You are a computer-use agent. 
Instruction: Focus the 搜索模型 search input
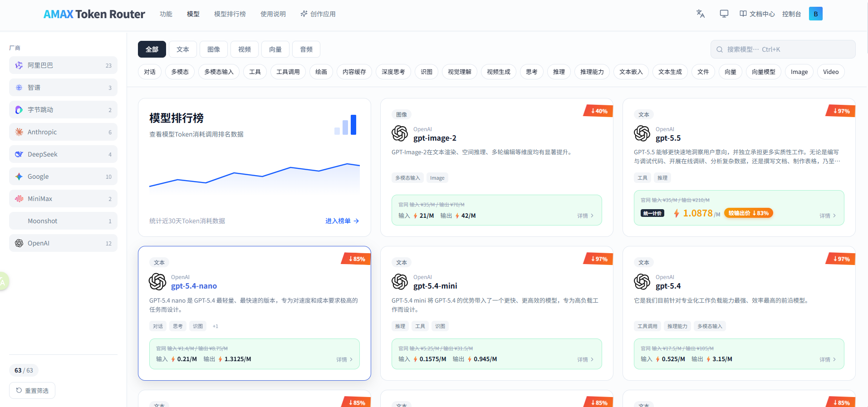[783, 49]
